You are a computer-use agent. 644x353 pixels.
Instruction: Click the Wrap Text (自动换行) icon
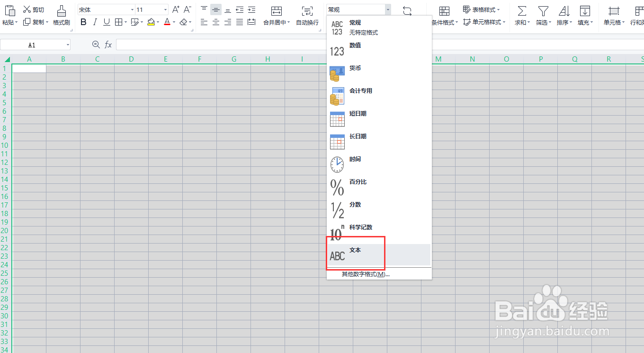click(x=307, y=11)
